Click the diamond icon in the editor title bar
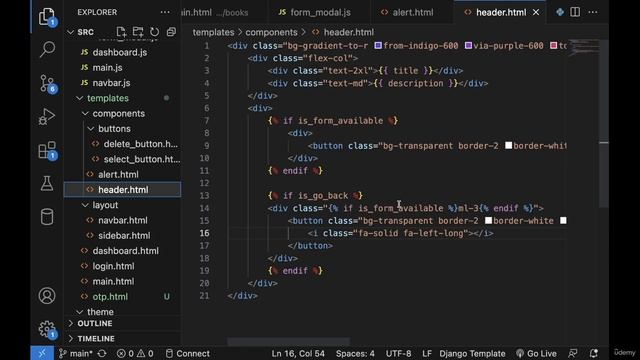This screenshot has height=360, width=640. [560, 12]
